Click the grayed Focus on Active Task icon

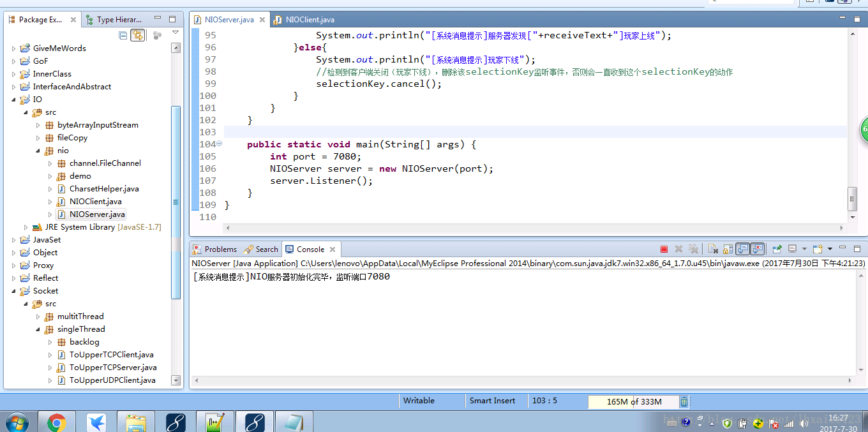pyautogui.click(x=157, y=35)
